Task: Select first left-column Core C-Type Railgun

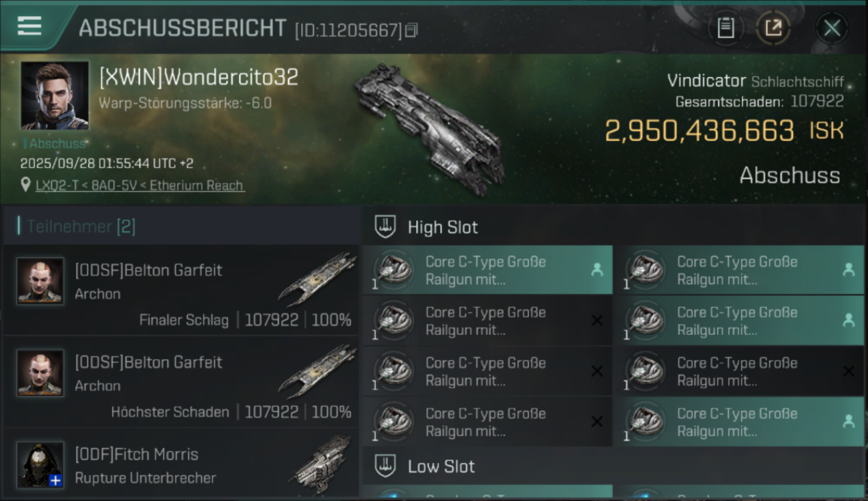Action: [x=487, y=270]
